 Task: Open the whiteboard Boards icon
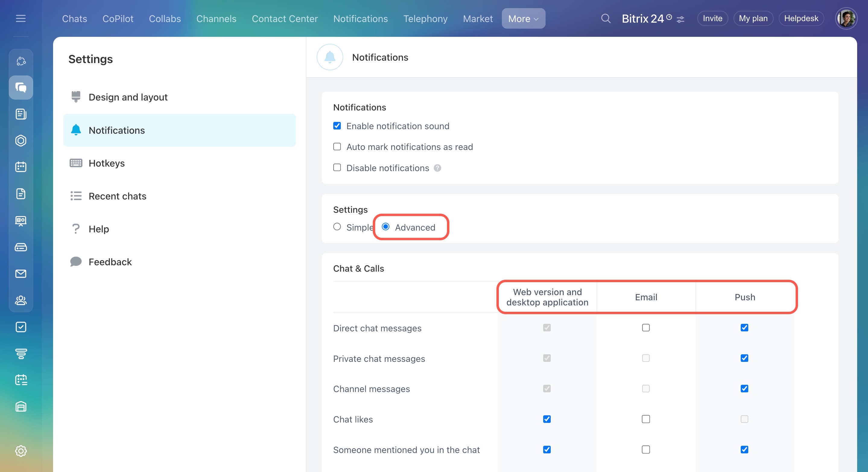coord(21,221)
